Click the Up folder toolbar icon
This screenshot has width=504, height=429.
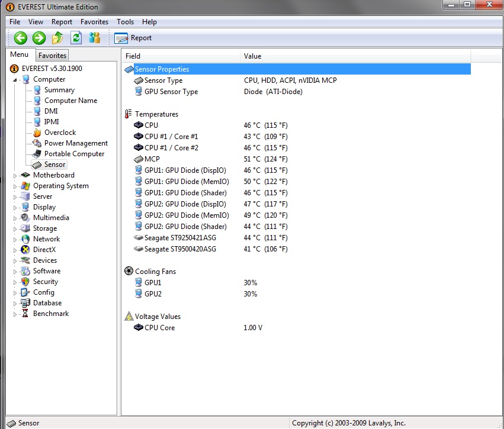(x=57, y=38)
